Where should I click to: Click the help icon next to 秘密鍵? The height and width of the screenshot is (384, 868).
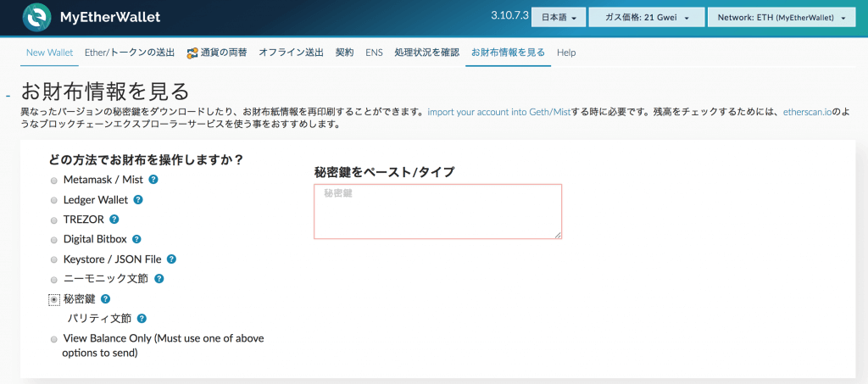pos(106,298)
